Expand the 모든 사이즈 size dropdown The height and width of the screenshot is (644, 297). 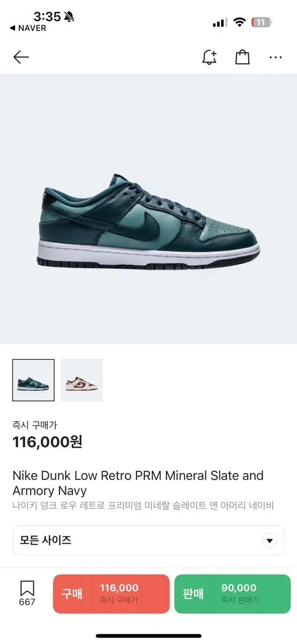(148, 540)
